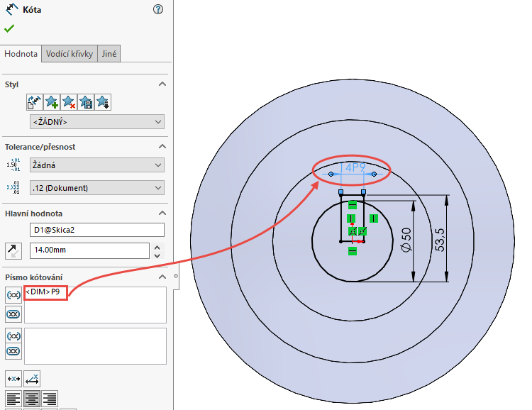This screenshot has width=532, height=410.
Task: Open help for Kóta panel
Action: pos(158,9)
